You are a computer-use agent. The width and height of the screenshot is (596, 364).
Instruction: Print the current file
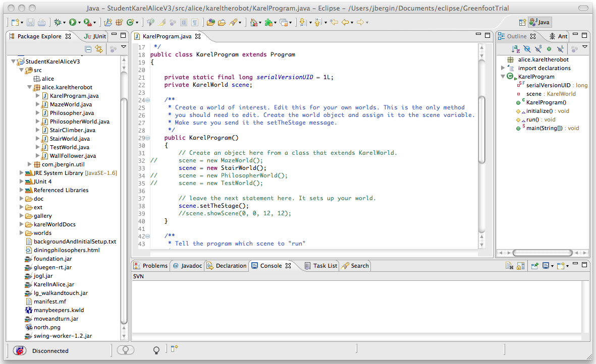coord(42,23)
